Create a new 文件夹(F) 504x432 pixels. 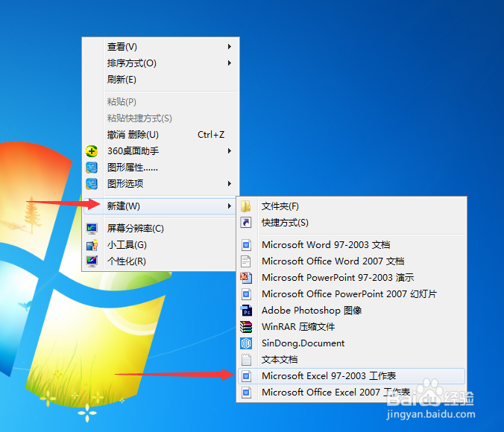click(351, 206)
